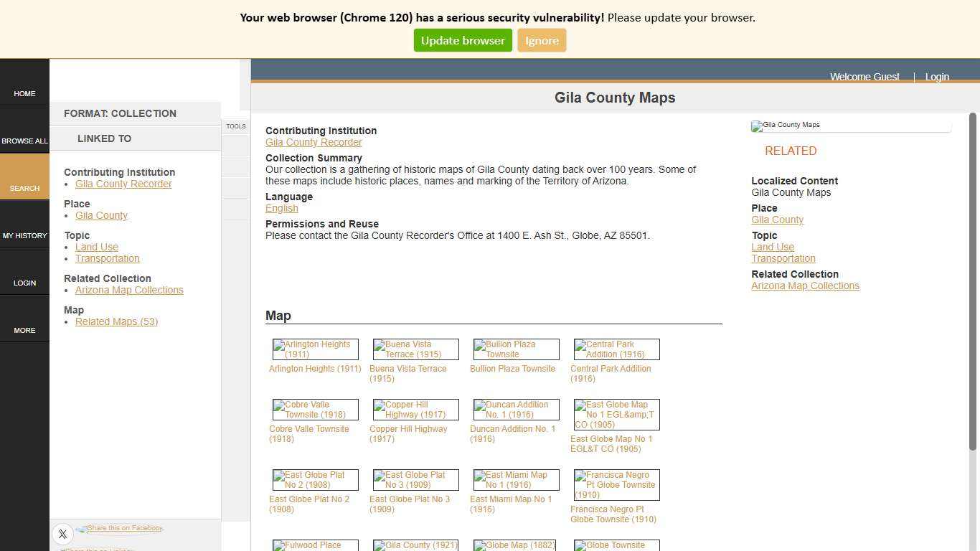This screenshot has width=980, height=551.
Task: Select HOME in the left navigation
Action: 24,93
